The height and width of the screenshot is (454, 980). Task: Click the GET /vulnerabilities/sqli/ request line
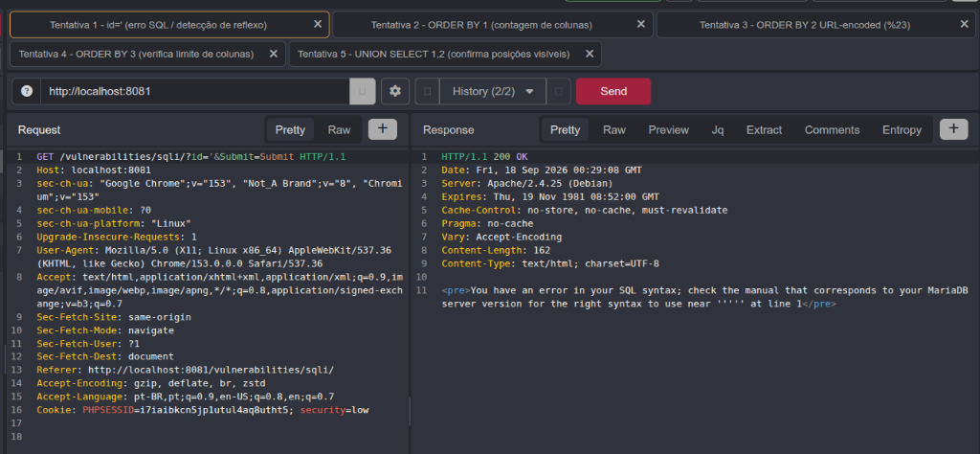coord(191,157)
